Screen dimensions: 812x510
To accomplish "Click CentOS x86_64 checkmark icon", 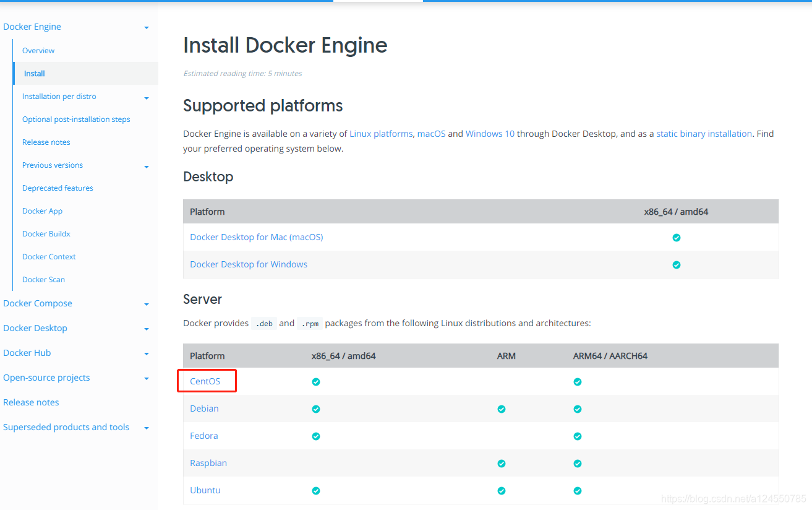I will point(316,382).
